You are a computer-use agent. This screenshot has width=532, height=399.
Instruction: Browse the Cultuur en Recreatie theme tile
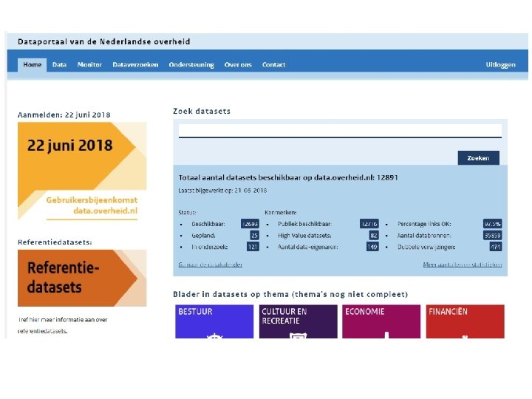(299, 321)
